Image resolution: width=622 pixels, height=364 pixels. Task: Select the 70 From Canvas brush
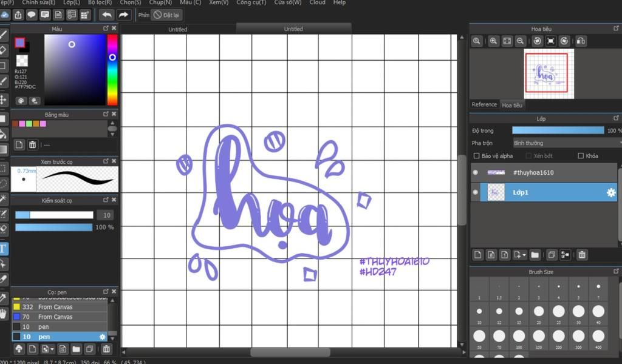[60, 317]
